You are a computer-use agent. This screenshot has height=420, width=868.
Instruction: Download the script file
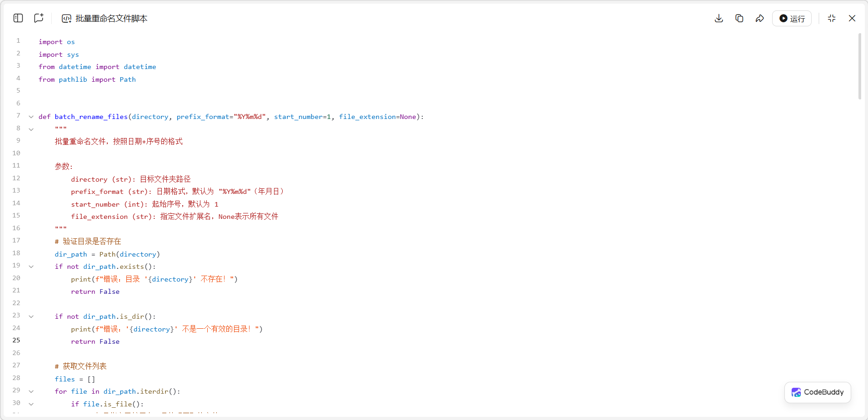[718, 18]
